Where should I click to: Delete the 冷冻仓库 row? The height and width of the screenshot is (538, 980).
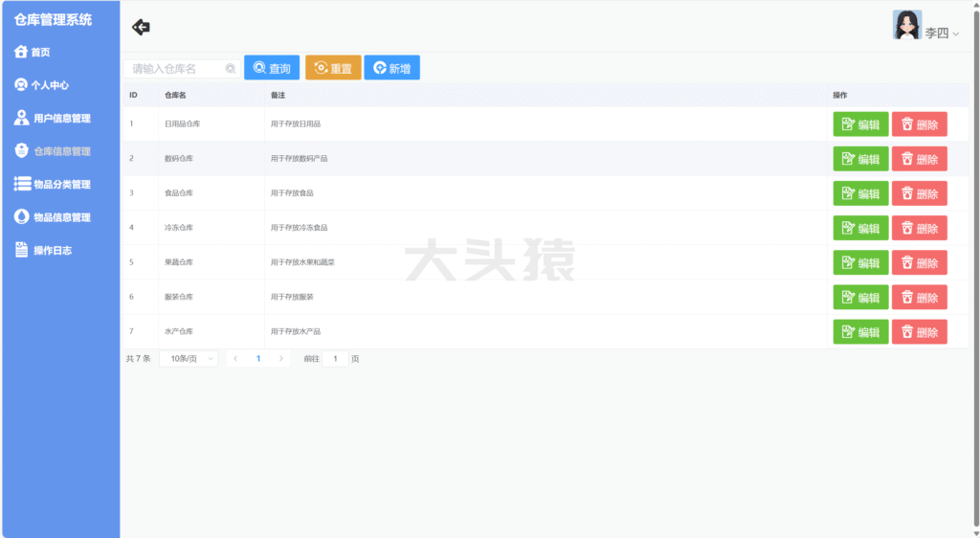click(920, 228)
